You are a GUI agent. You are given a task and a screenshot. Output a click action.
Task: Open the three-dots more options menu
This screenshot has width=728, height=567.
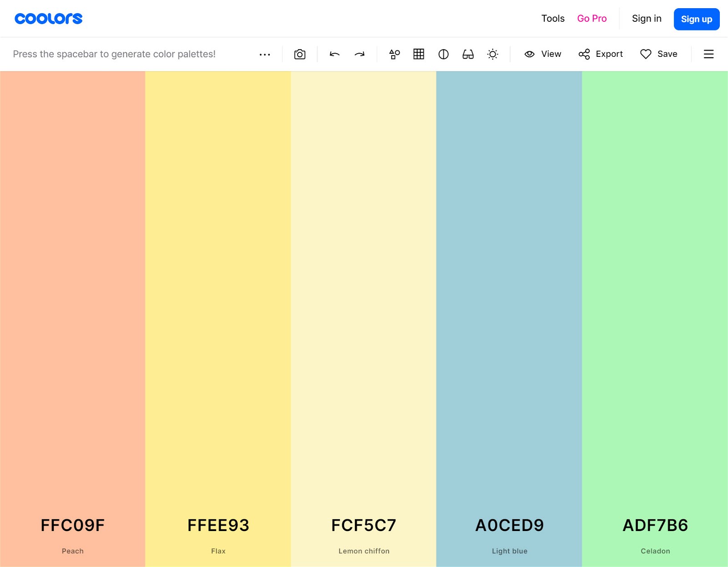click(x=265, y=55)
